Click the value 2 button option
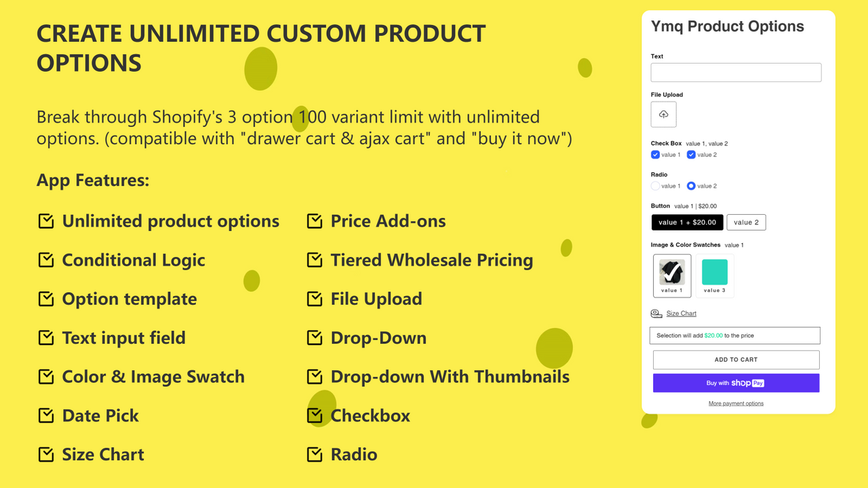Image resolution: width=868 pixels, height=488 pixels. pos(746,222)
